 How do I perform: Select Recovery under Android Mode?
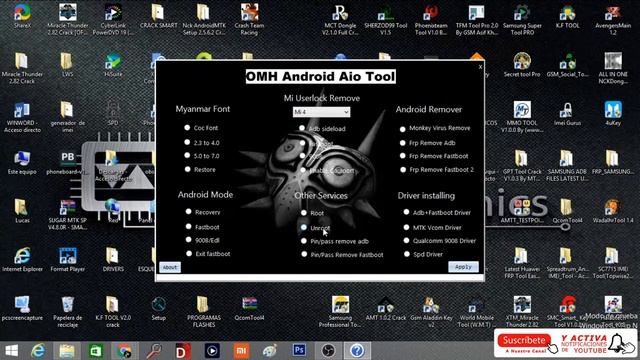point(189,211)
